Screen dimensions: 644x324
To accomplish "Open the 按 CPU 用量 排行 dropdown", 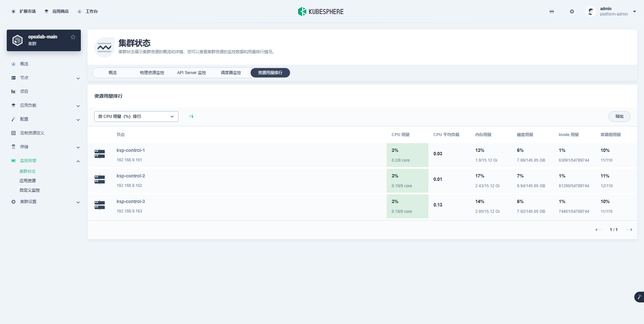I will (136, 117).
